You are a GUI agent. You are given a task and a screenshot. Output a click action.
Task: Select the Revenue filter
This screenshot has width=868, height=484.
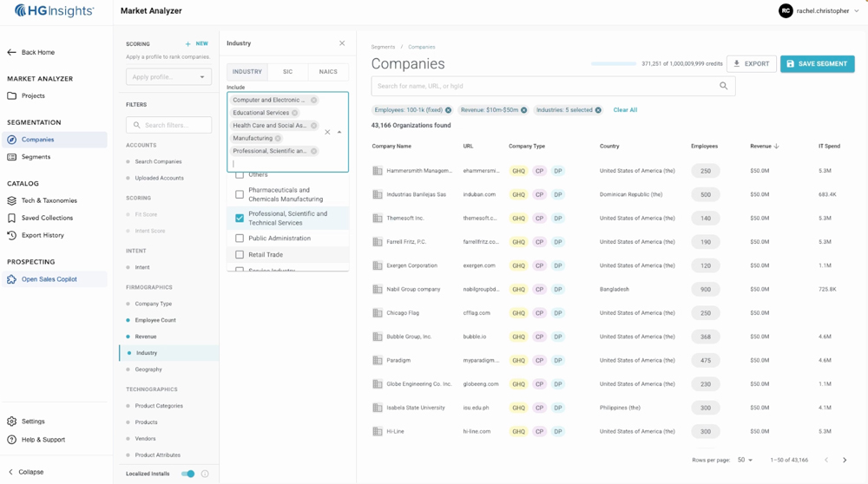pos(146,337)
